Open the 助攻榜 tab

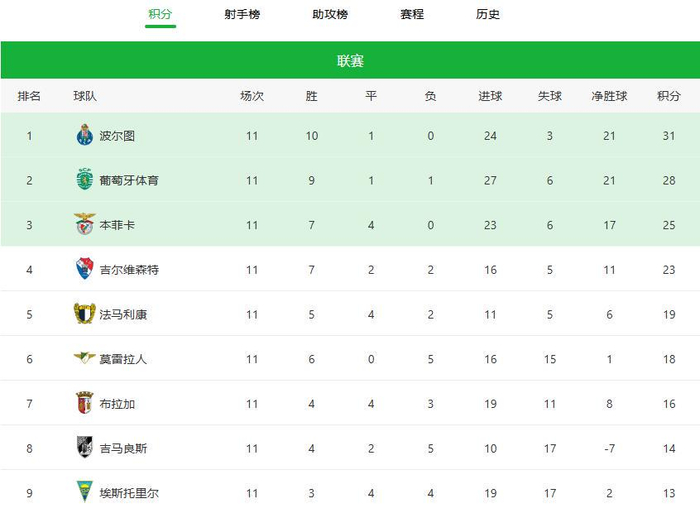[329, 15]
